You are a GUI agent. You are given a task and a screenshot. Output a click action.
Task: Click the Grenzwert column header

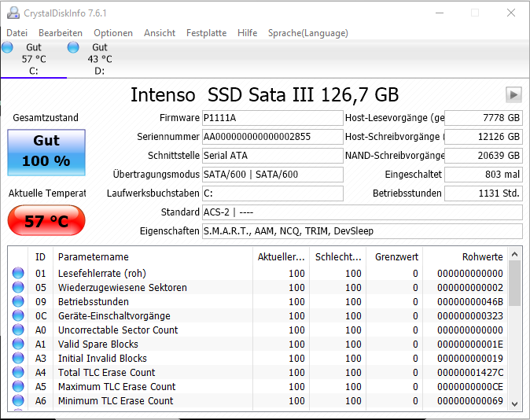pyautogui.click(x=395, y=257)
